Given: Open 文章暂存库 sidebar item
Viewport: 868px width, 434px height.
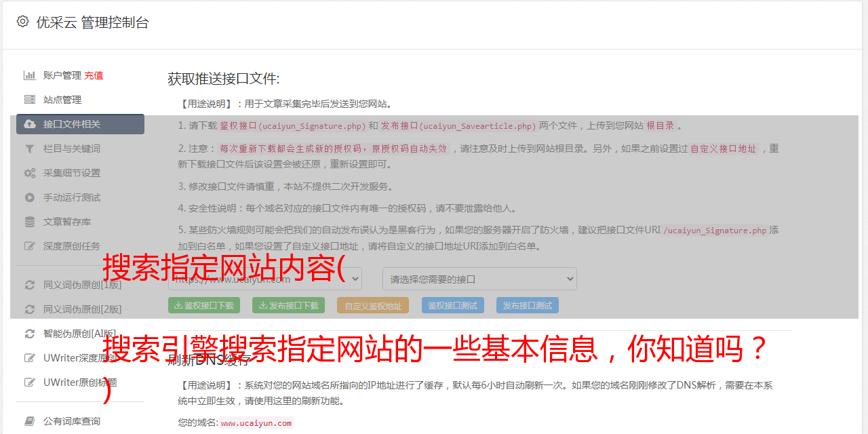Looking at the screenshot, I should pos(67,222).
